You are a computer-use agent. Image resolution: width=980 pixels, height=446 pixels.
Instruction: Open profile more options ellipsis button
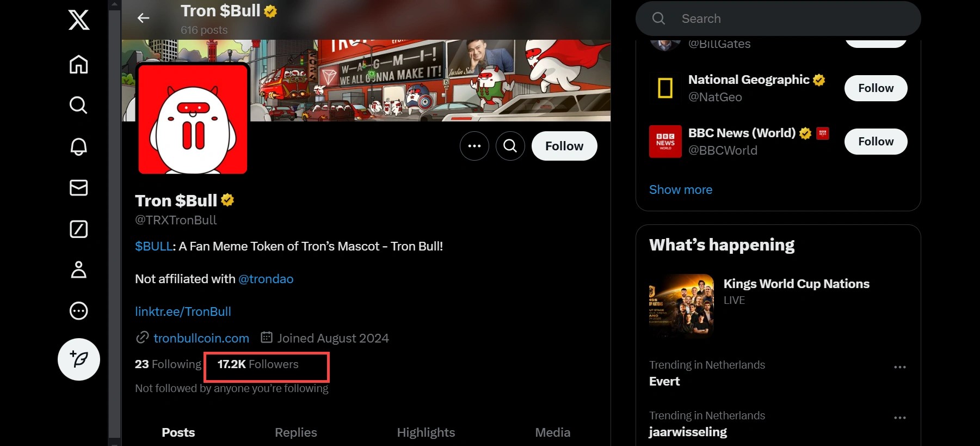tap(474, 146)
